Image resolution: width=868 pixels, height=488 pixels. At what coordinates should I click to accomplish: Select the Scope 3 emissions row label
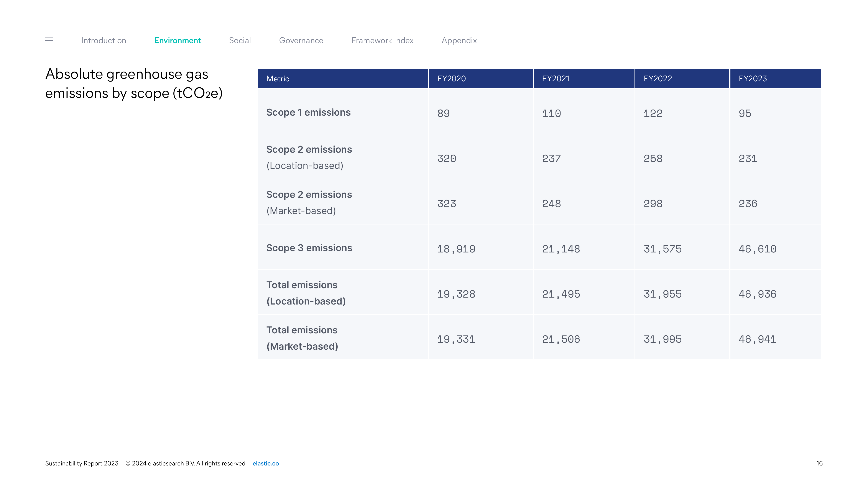click(309, 248)
